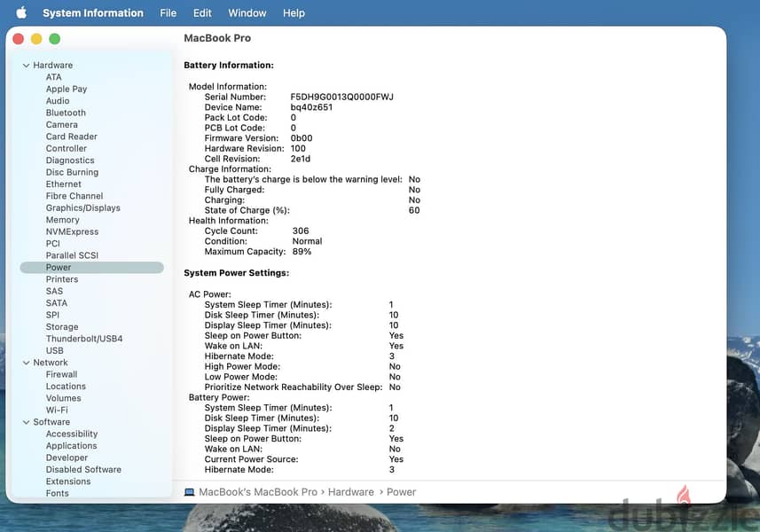Image resolution: width=760 pixels, height=532 pixels.
Task: Select Ethernet in the sidebar
Action: pos(64,184)
